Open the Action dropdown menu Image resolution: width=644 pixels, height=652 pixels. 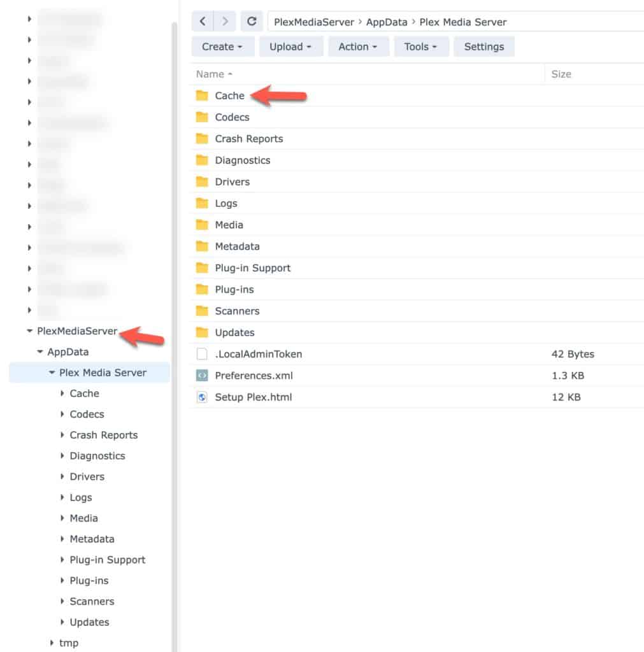358,46
